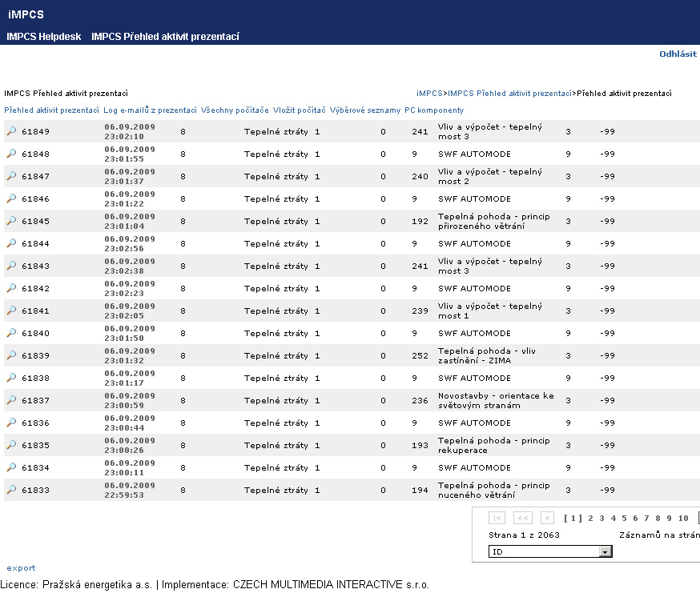Image resolution: width=700 pixels, height=593 pixels.
Task: Click the Odhlásit logout link
Action: [x=678, y=54]
